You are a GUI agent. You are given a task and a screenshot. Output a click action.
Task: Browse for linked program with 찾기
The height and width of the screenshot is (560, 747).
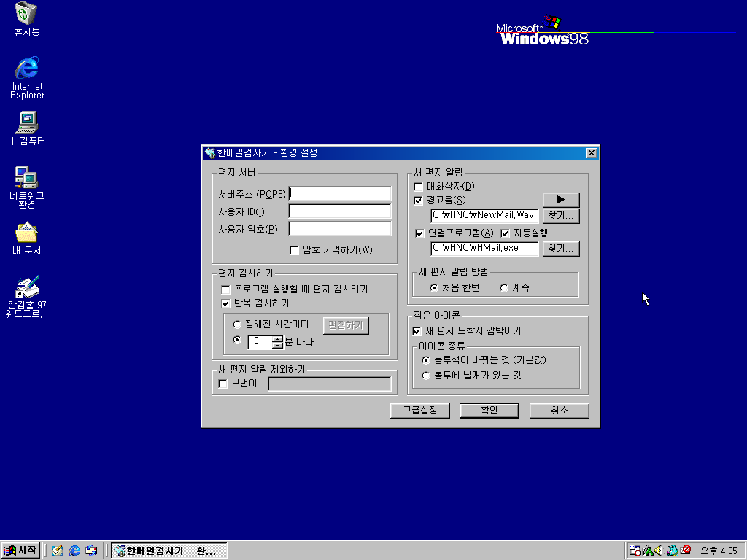pos(561,249)
